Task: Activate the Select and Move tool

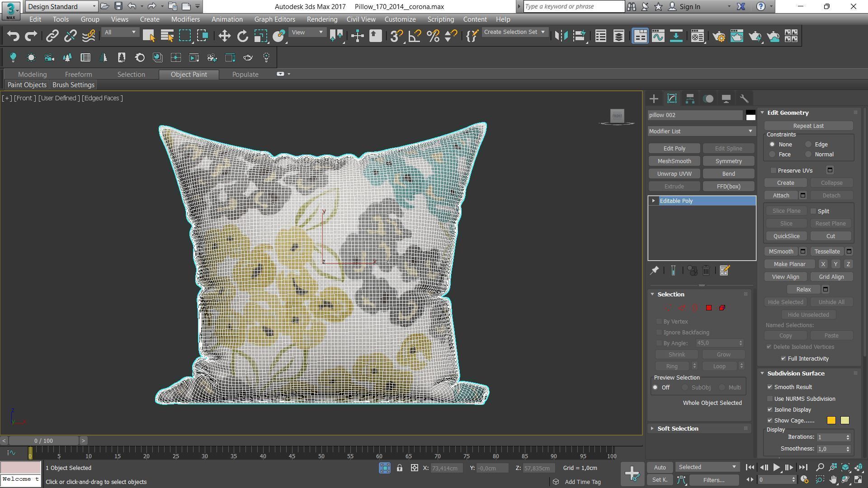Action: pos(224,36)
